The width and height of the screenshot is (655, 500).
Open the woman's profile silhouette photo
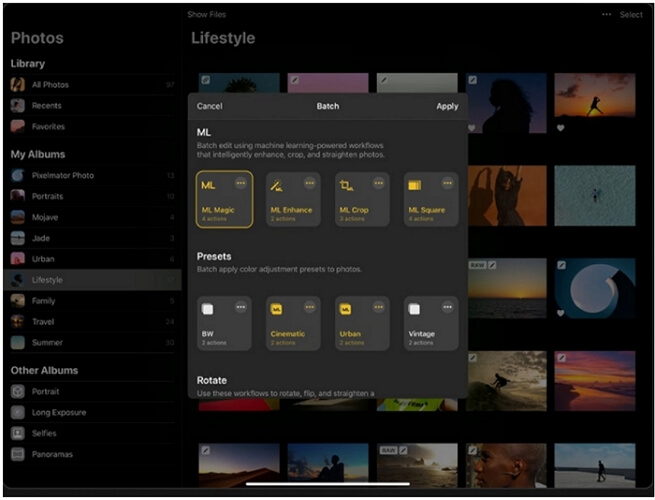click(x=506, y=103)
